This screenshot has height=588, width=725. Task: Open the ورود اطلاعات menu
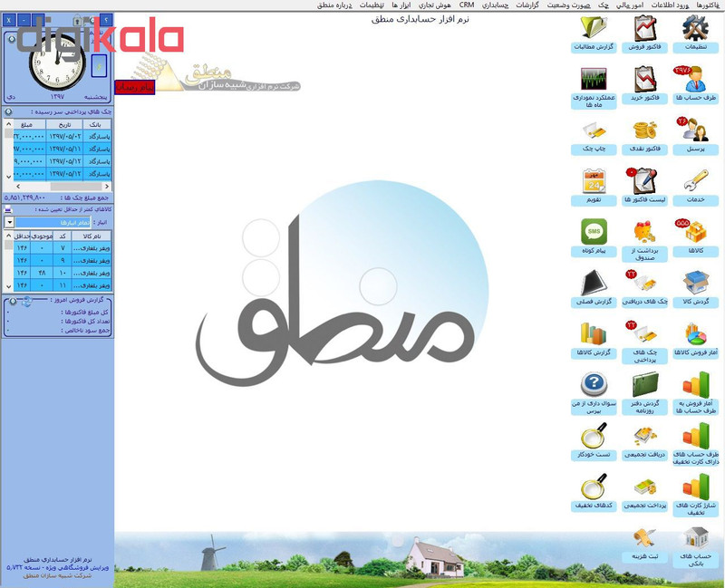671,5
